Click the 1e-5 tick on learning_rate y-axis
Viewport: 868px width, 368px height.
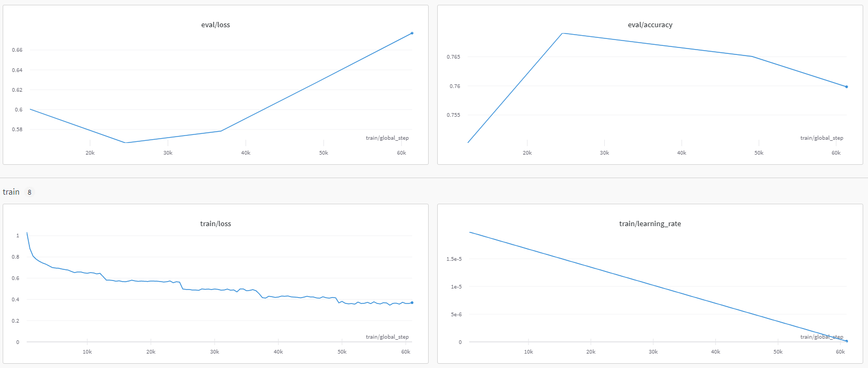point(456,287)
